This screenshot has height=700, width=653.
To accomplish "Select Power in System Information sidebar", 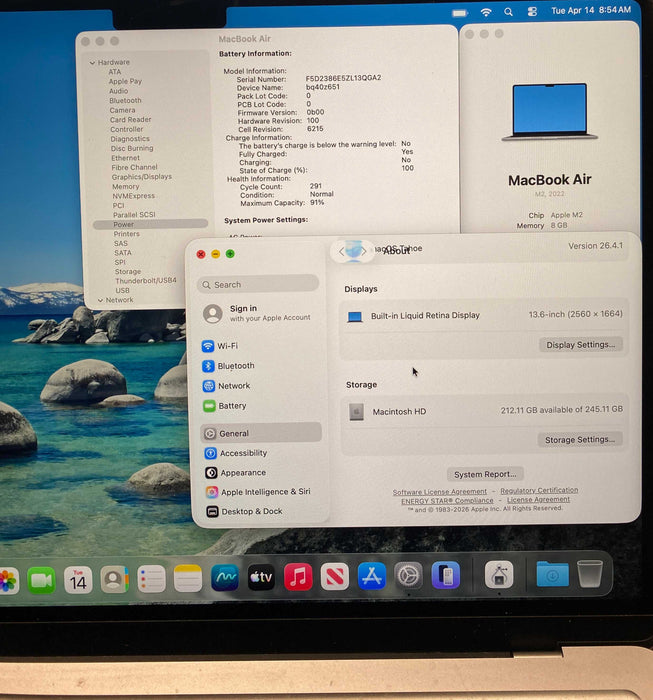I will click(150, 224).
